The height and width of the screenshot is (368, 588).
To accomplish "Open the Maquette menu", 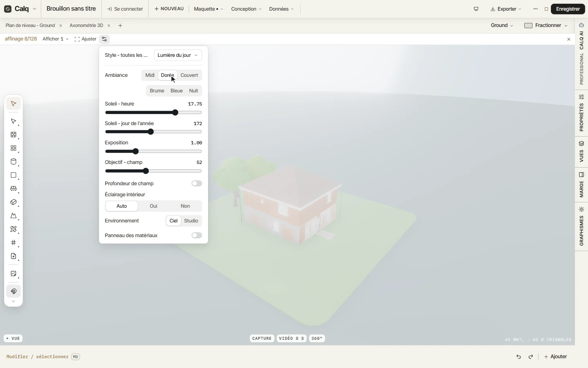I will click(208, 9).
